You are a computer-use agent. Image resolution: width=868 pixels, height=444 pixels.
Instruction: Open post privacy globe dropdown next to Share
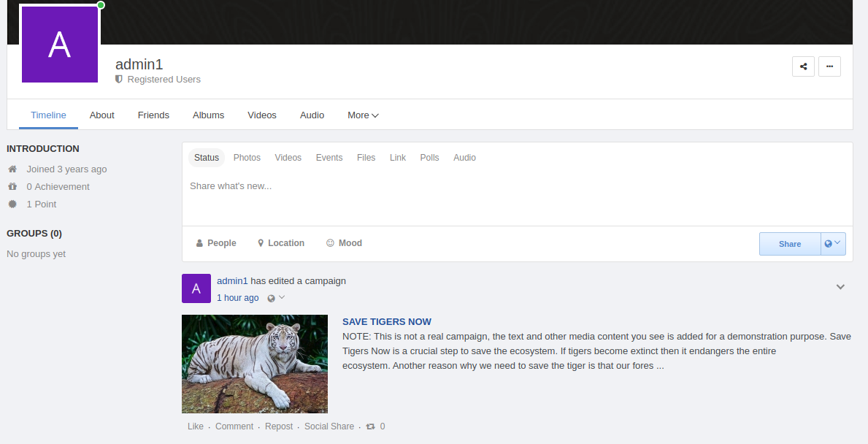(x=833, y=244)
